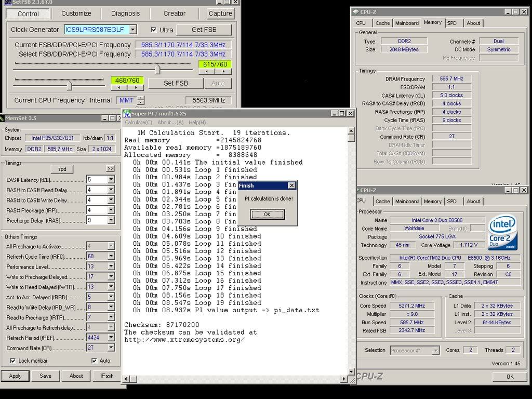Open the Command Rate (CR) dropdown in MemSet
532x399 pixels.
pos(111,348)
